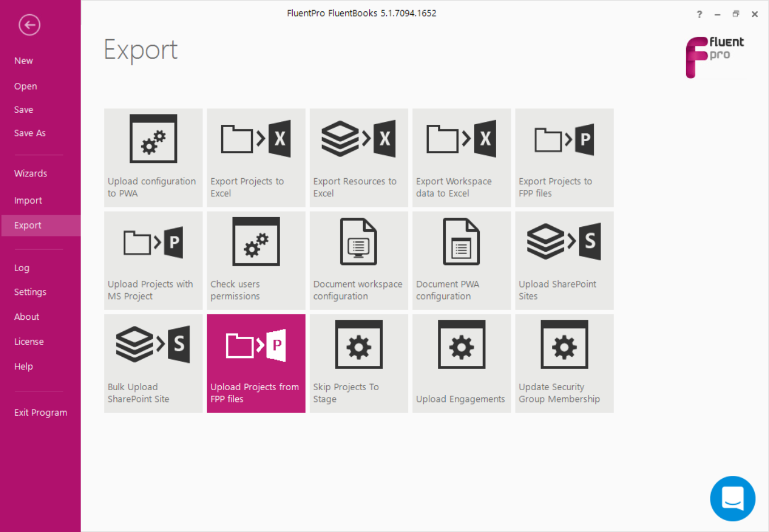Open the Wizards section

tap(31, 174)
